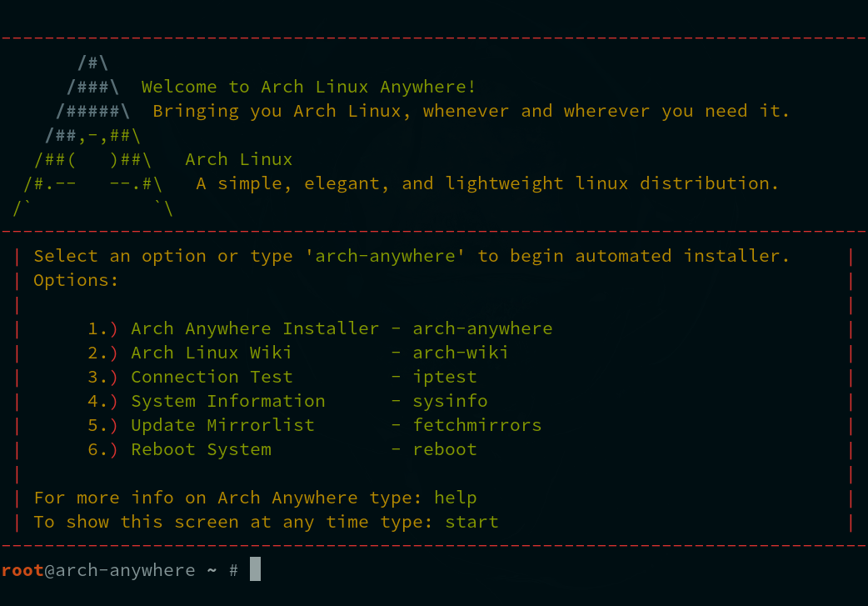This screenshot has width=868, height=606.
Task: Click the help keyword in info line
Action: (x=455, y=498)
